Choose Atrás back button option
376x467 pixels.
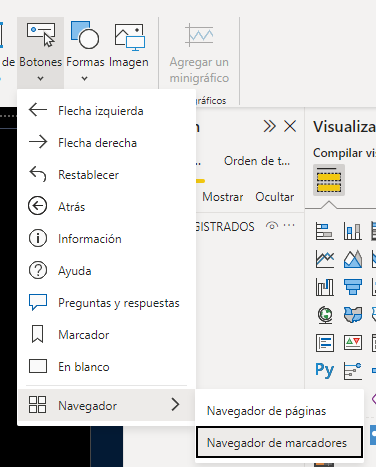click(x=106, y=207)
